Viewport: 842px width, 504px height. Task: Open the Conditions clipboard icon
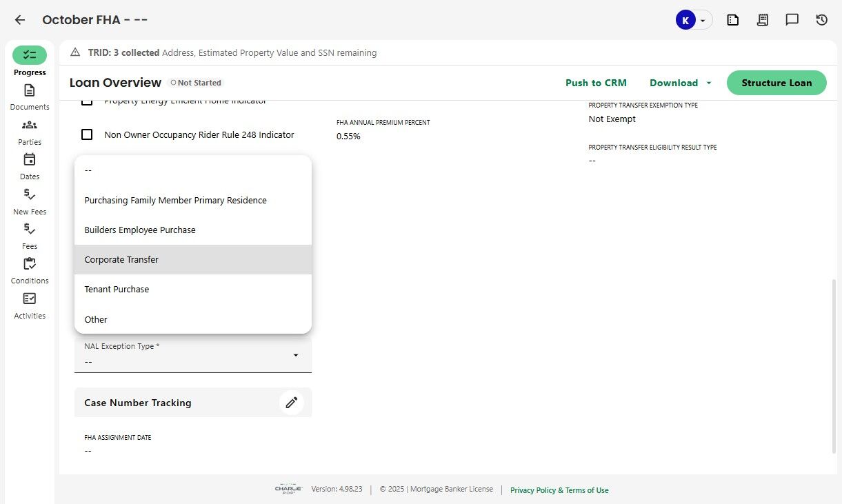click(30, 264)
